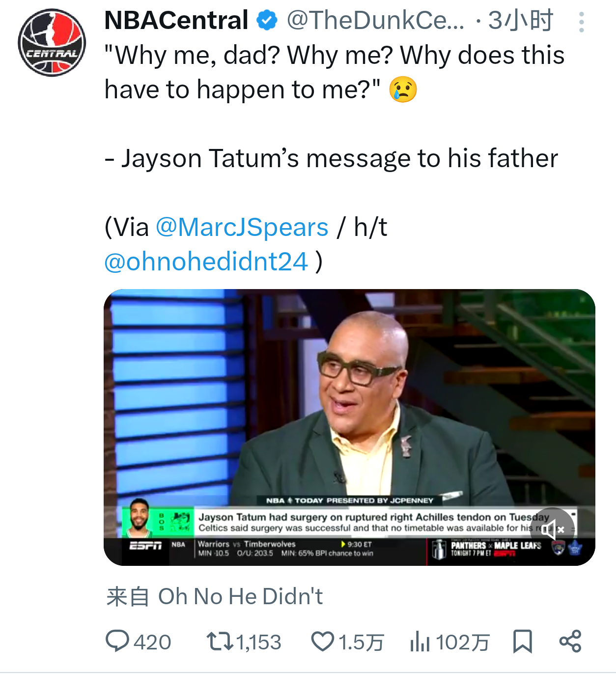Share the tweet via share icon
The height and width of the screenshot is (674, 616).
pyautogui.click(x=570, y=642)
